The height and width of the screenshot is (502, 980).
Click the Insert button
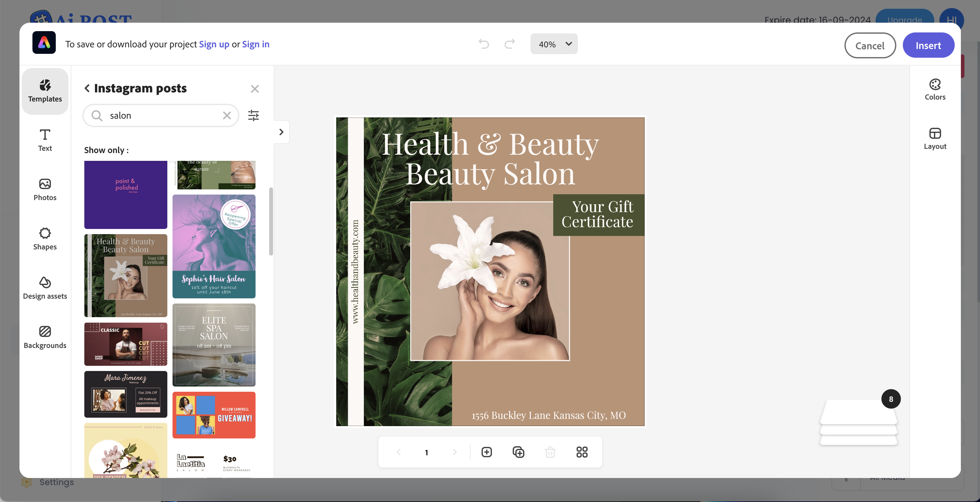tap(928, 45)
